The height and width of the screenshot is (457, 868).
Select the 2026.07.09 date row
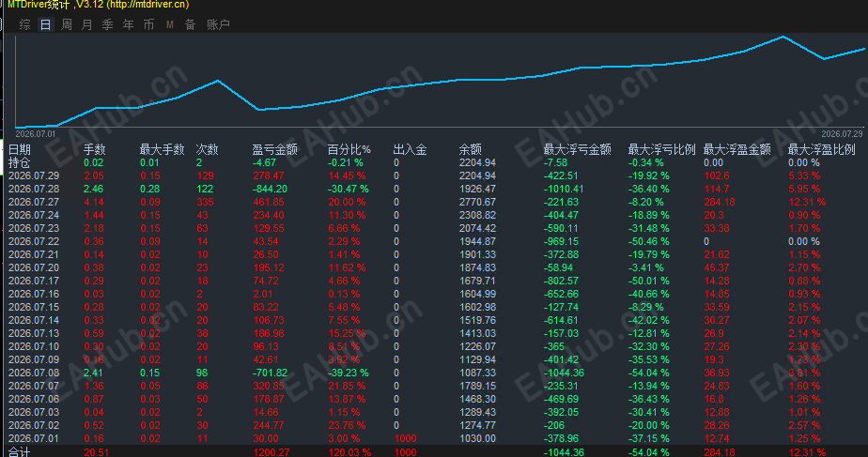[34, 359]
